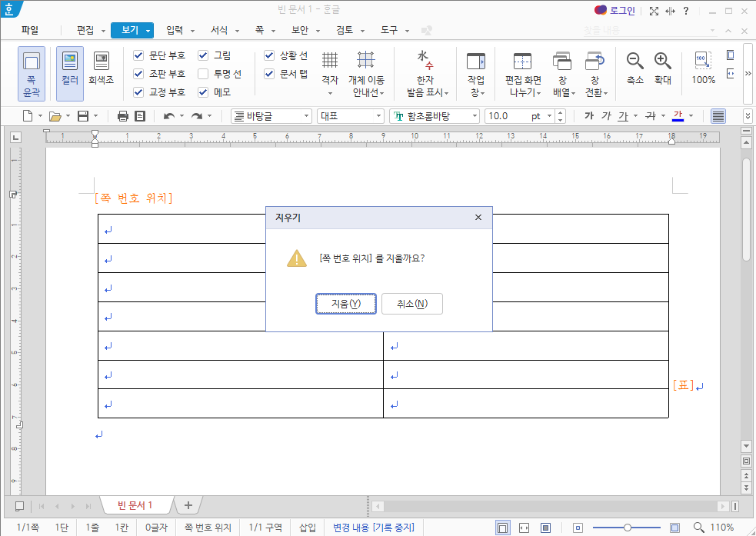The image size is (756, 536).
Task: Apply italic 가 formatting
Action: pyautogui.click(x=606, y=116)
